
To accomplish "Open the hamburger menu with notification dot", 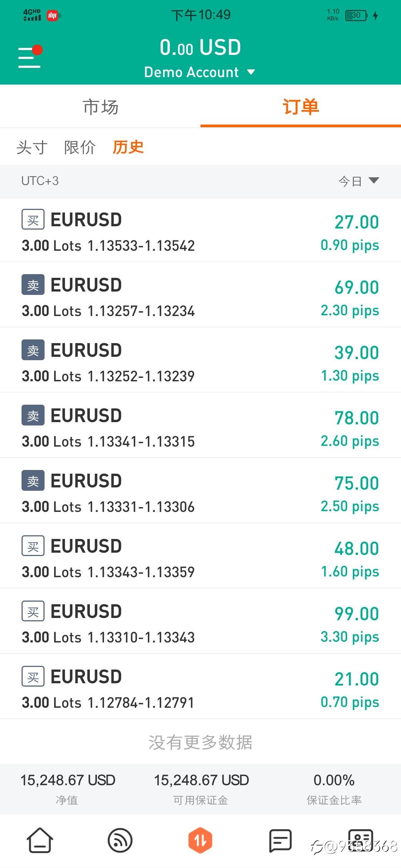I will point(30,57).
